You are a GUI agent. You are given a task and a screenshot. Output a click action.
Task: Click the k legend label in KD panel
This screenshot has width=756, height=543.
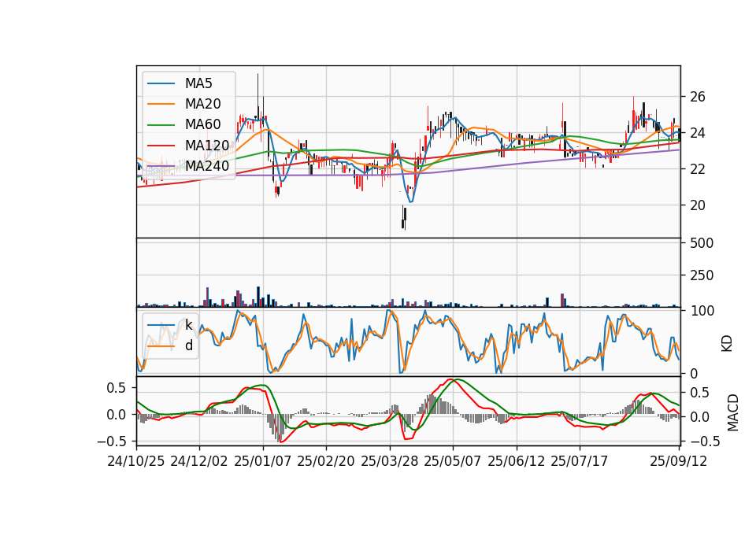point(189,325)
